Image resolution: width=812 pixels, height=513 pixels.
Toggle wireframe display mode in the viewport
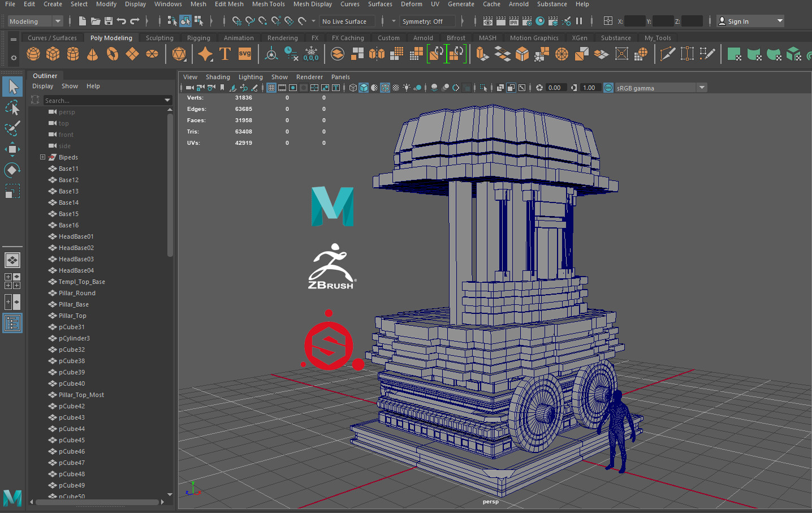coord(353,87)
